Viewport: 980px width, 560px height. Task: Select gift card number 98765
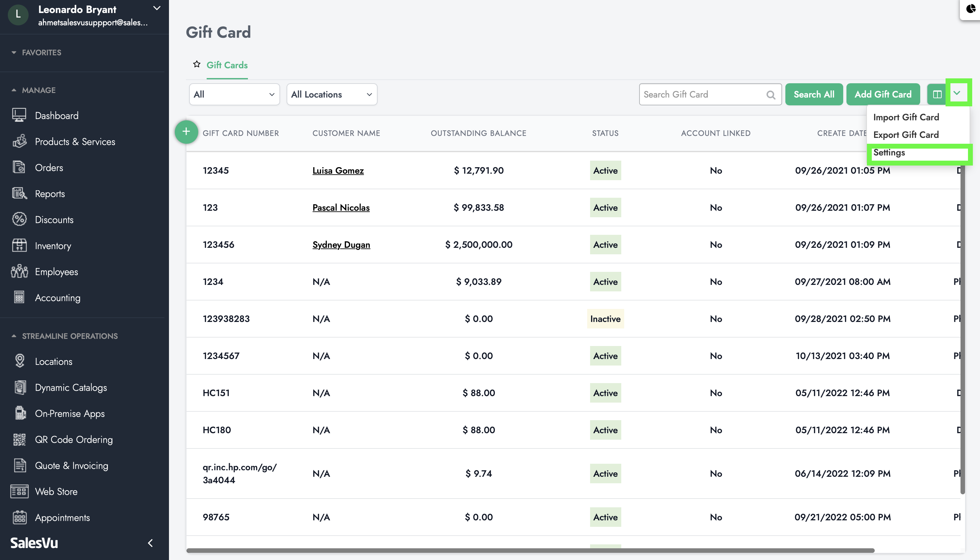click(216, 517)
